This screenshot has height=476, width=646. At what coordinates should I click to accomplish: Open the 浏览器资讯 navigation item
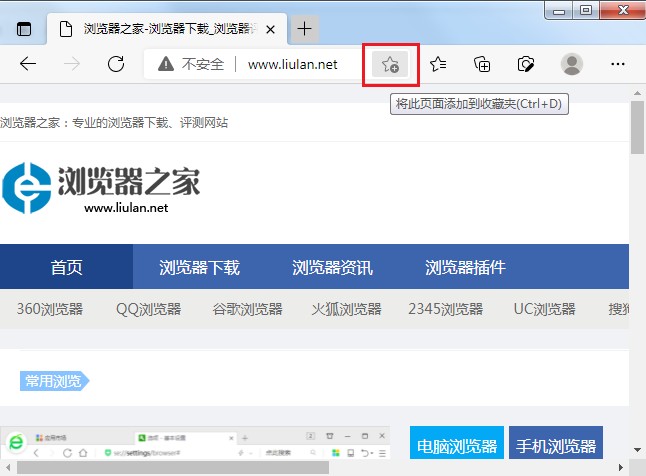pyautogui.click(x=332, y=267)
